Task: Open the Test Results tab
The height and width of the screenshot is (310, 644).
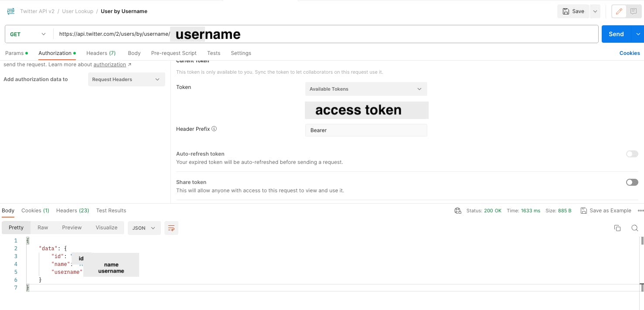Action: pyautogui.click(x=111, y=211)
